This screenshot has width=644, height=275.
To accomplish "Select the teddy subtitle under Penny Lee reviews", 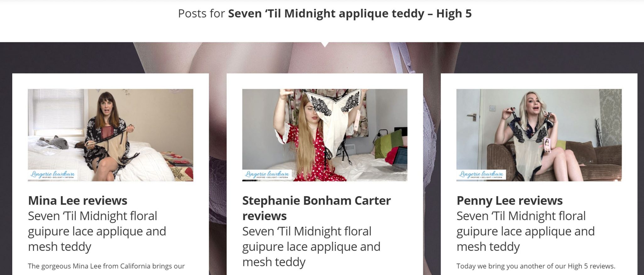I will point(525,231).
